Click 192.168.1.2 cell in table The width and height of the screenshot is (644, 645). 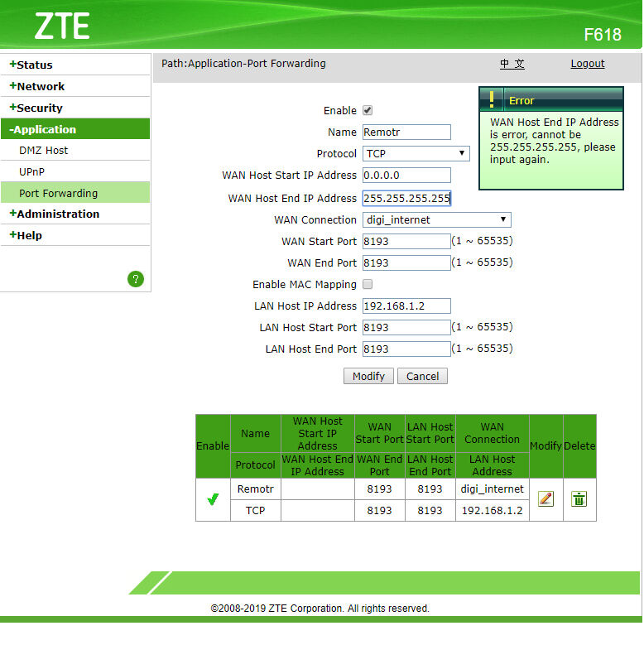coord(493,511)
